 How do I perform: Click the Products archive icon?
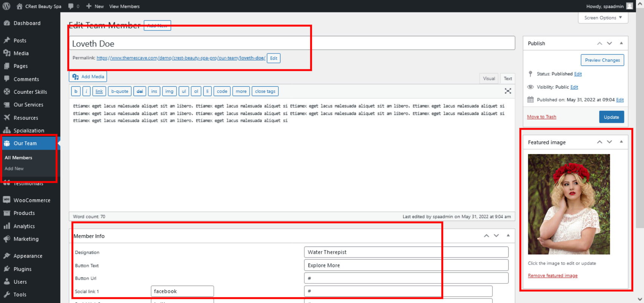[7, 213]
